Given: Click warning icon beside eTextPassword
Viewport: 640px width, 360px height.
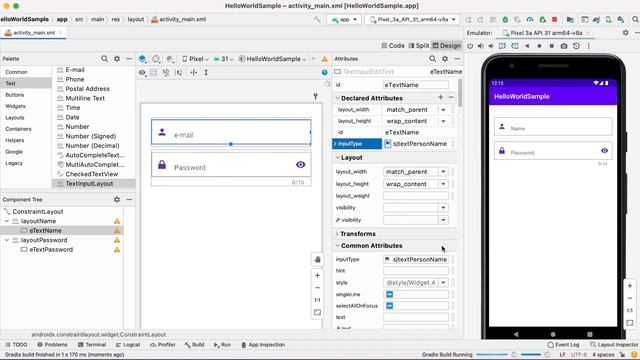Looking at the screenshot, I should 117,250.
